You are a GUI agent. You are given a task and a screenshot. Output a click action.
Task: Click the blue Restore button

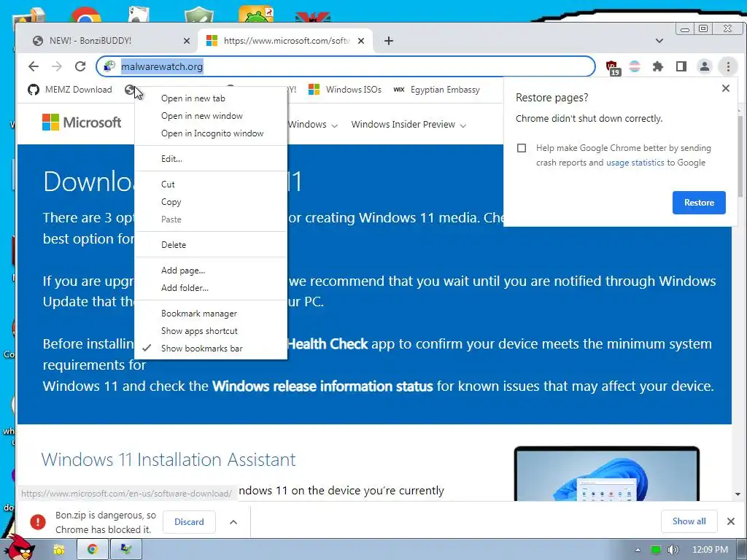[x=699, y=203]
